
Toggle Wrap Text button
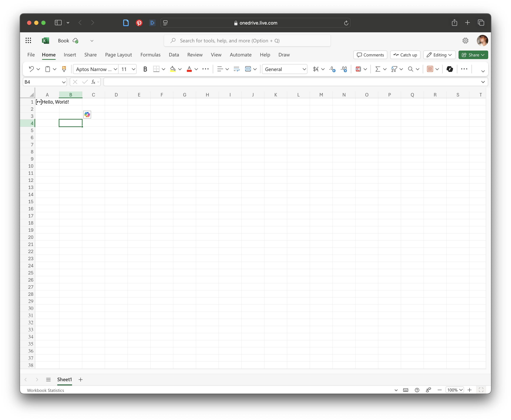click(x=236, y=69)
